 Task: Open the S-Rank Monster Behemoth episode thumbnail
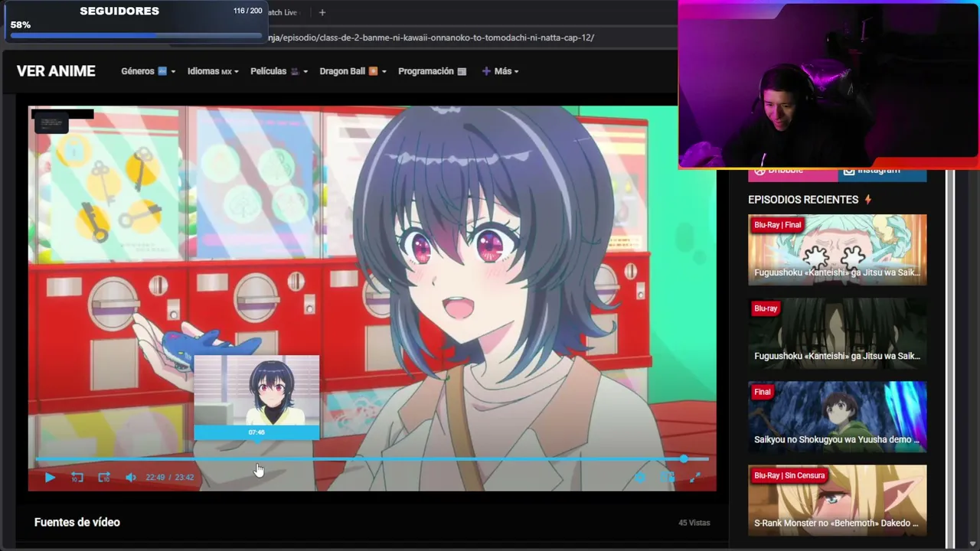click(x=837, y=500)
